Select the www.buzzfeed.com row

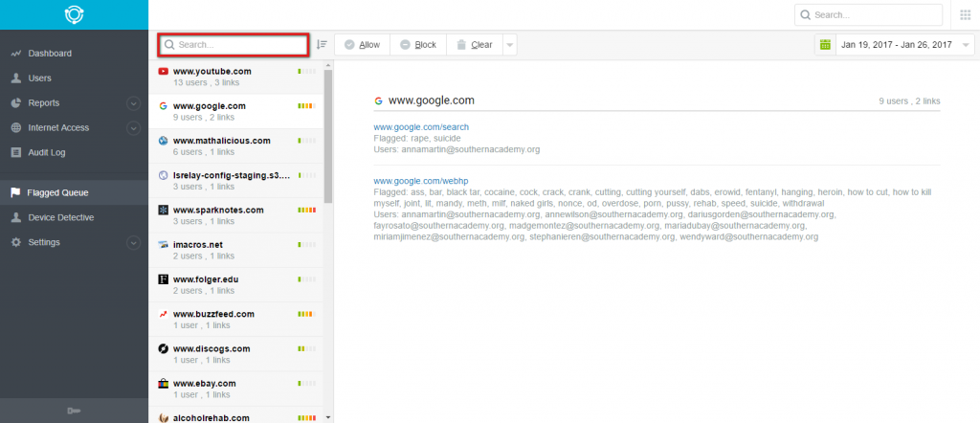235,320
